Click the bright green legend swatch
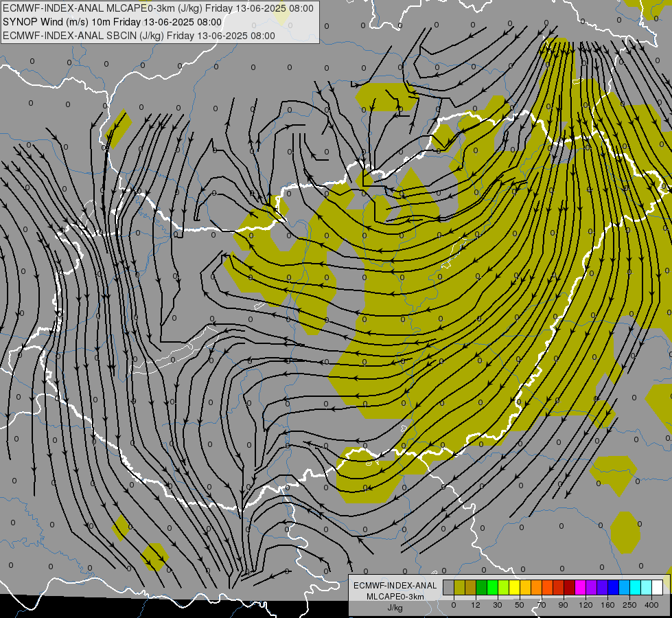 point(493,587)
